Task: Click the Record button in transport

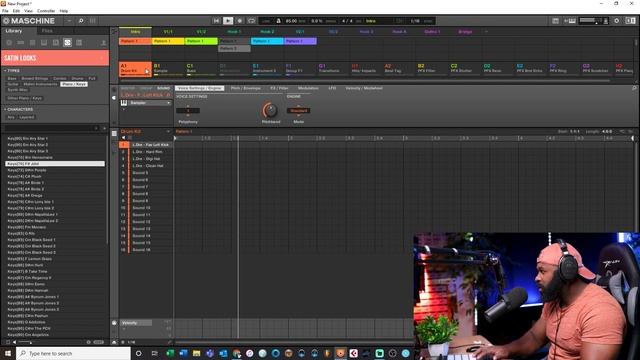Action: [240, 21]
